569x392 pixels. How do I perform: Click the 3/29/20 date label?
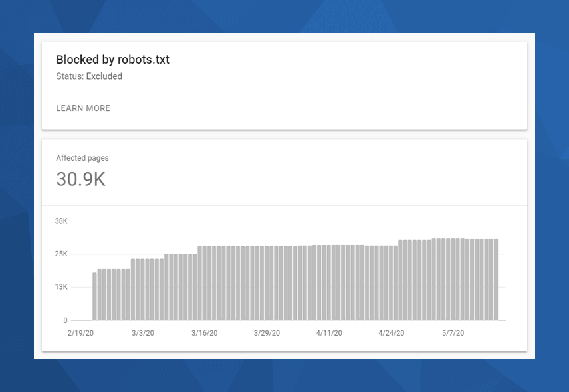coord(267,333)
